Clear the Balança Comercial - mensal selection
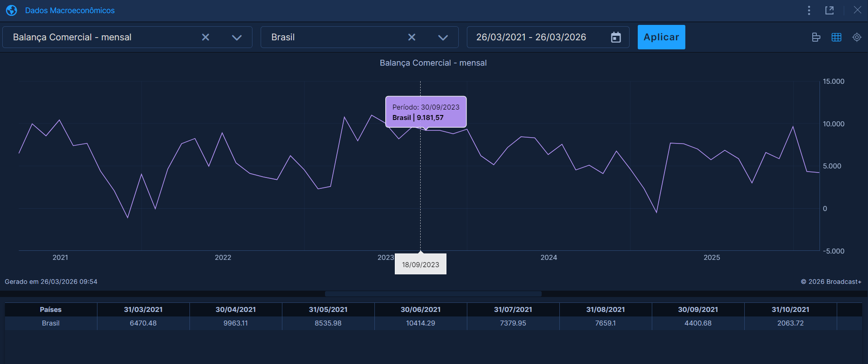Image resolution: width=868 pixels, height=364 pixels. (205, 37)
